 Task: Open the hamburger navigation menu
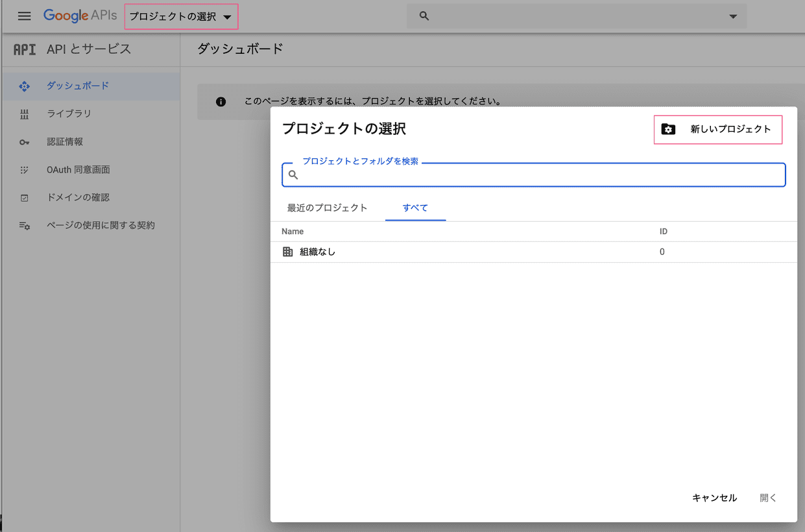[x=24, y=16]
